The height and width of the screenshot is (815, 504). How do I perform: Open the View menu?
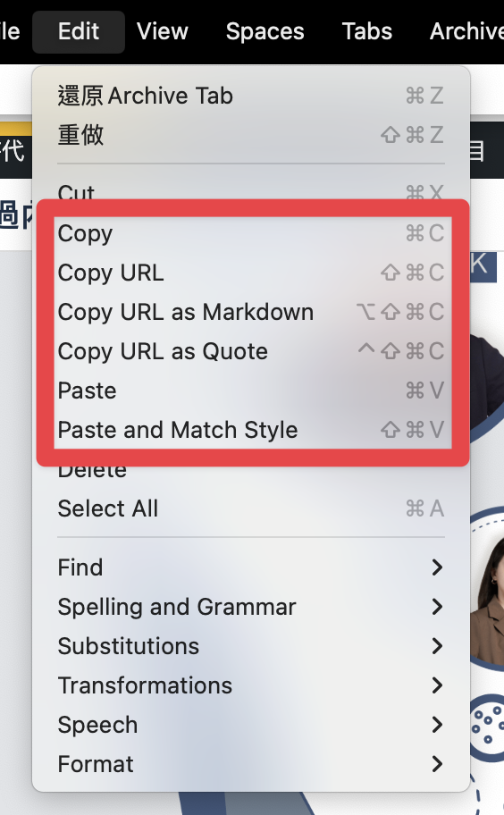tap(162, 31)
